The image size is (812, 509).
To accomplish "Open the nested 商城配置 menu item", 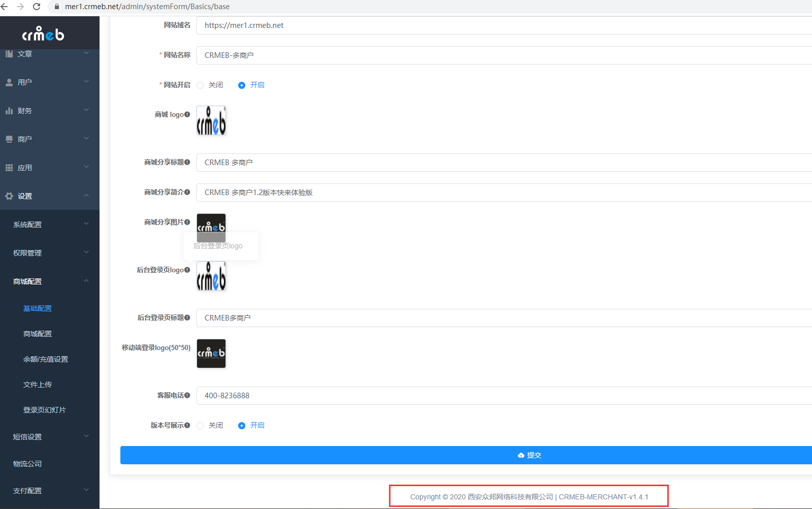I will [x=38, y=334].
